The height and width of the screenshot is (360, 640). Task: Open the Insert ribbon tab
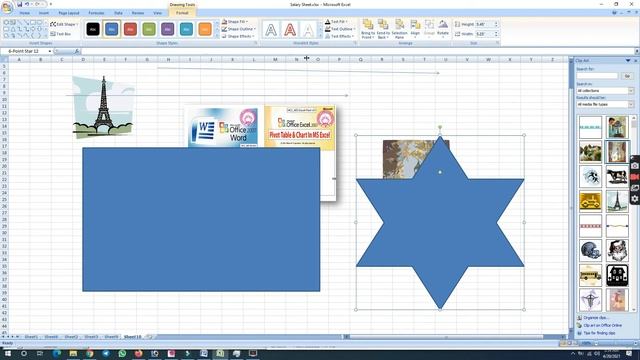pos(44,13)
